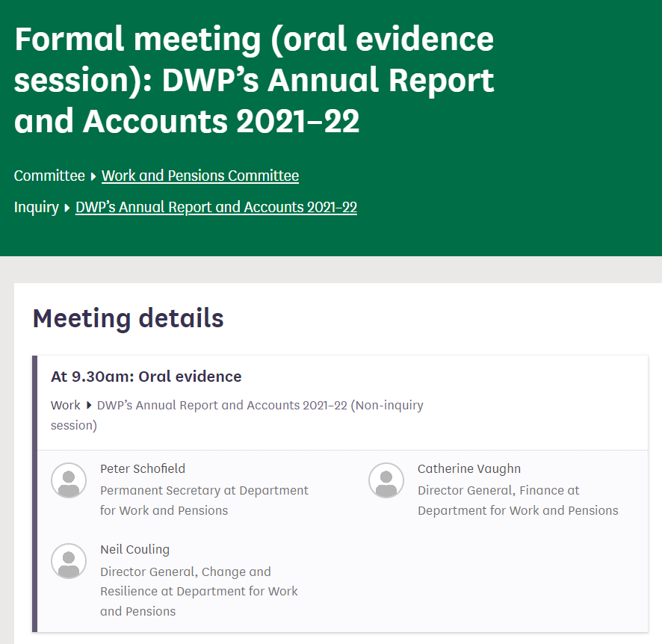Click the 'Committee' label in header
Viewport: 662px width, 644px height.
[49, 176]
